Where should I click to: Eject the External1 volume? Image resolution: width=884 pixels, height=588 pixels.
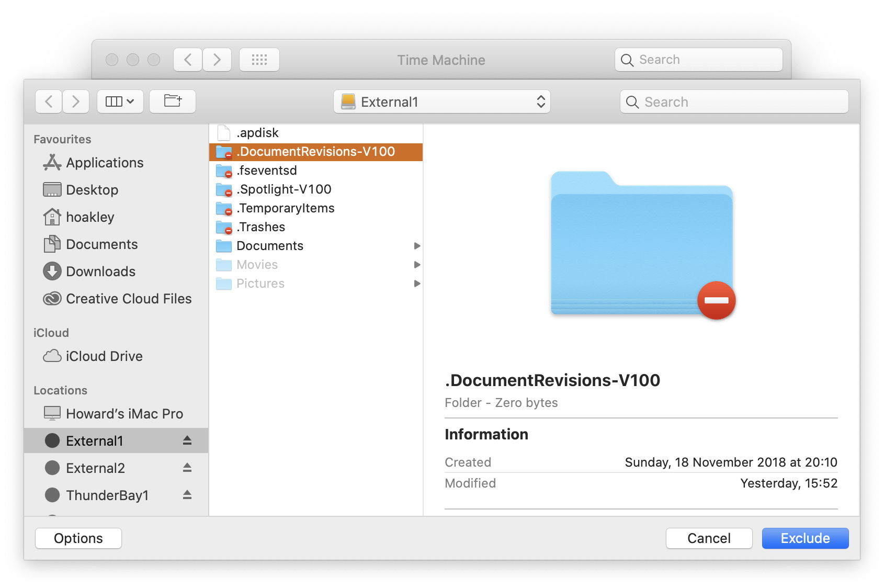pyautogui.click(x=187, y=440)
